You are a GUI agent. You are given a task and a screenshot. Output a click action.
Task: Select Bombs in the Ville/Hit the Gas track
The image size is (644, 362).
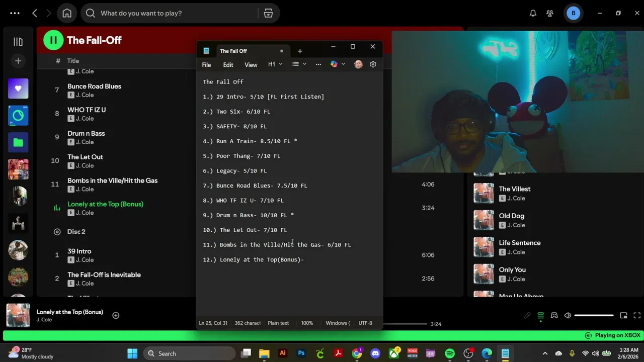pos(112,180)
